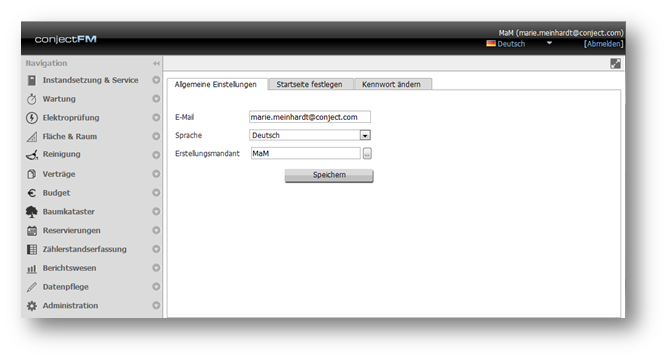The image size is (668, 360).
Task: Click the Erstellungsmandant label text
Action: pos(207,153)
